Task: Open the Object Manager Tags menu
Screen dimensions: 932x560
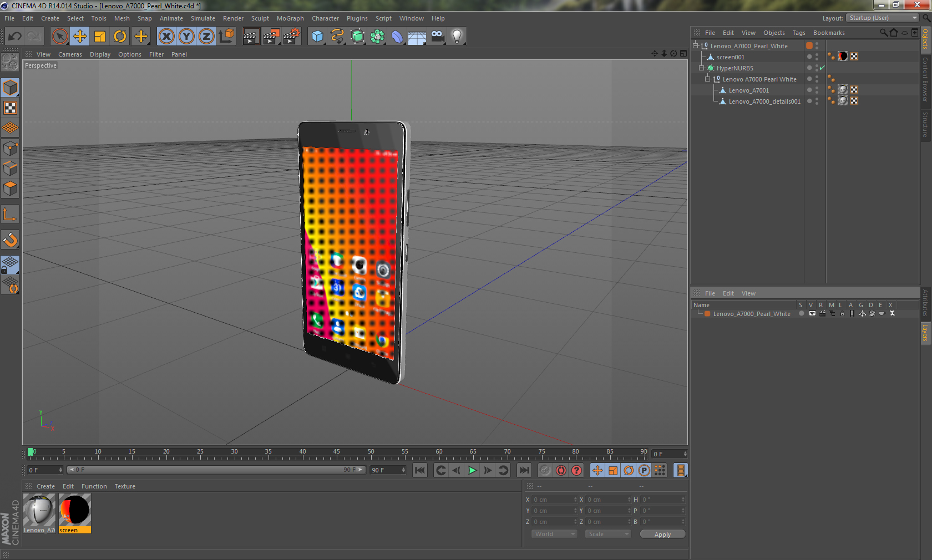Action: point(799,33)
